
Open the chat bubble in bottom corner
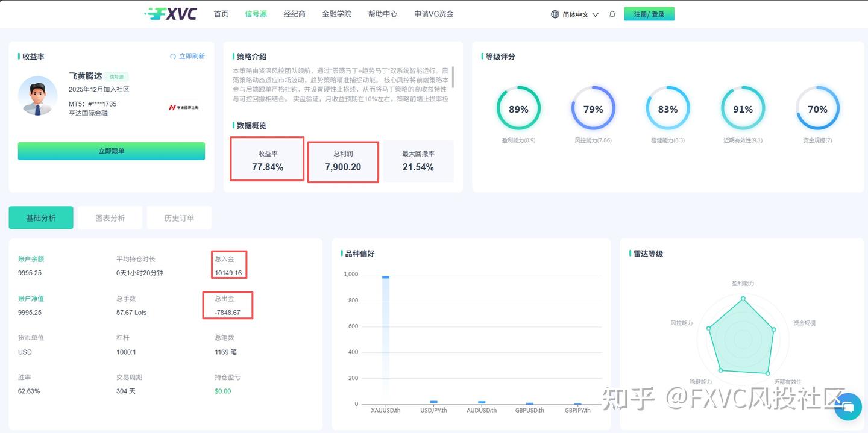[848, 407]
